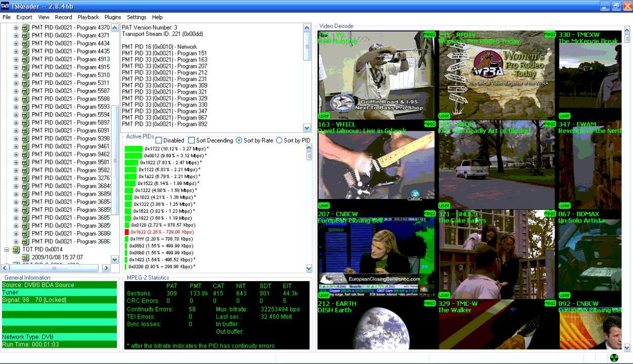This screenshot has width=633, height=364.
Task: Select the 207 - CNBCW European Closing Bell thumbnail
Action: coord(376,253)
